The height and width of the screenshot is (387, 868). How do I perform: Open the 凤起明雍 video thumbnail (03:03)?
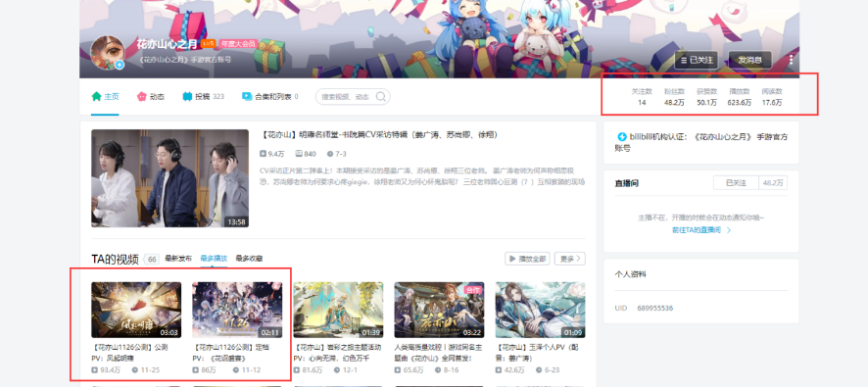[136, 310]
